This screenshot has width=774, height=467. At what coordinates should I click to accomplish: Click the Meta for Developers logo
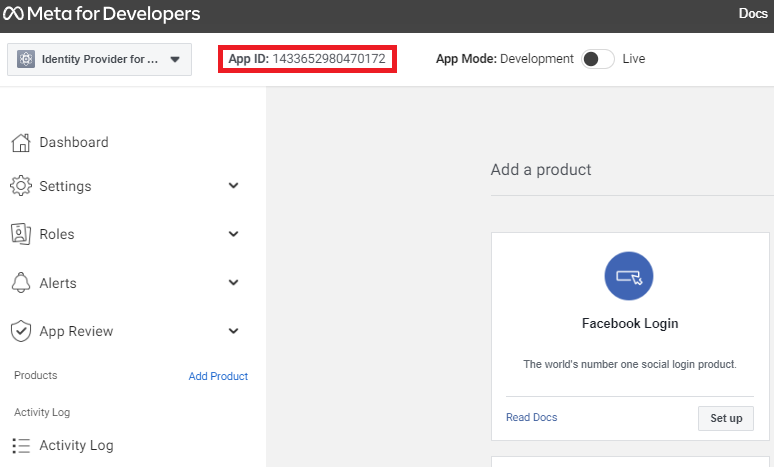102,14
